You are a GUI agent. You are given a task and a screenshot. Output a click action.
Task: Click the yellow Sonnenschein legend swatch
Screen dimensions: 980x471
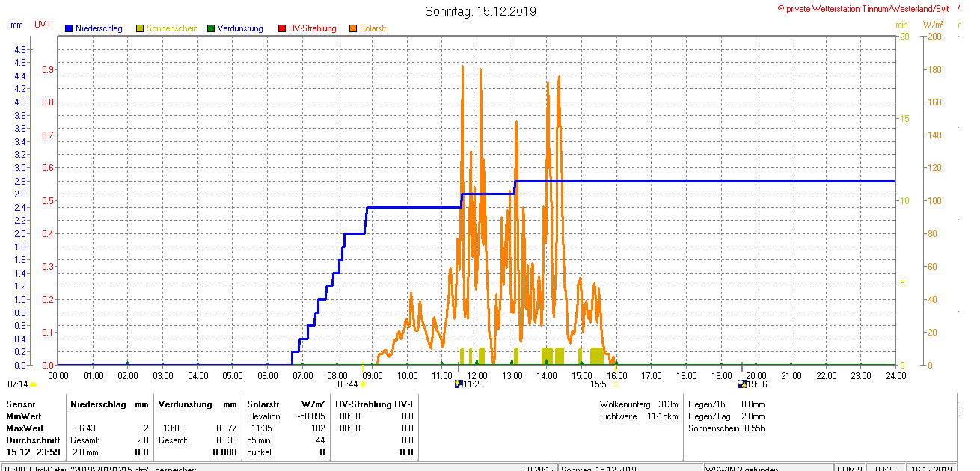(x=140, y=28)
